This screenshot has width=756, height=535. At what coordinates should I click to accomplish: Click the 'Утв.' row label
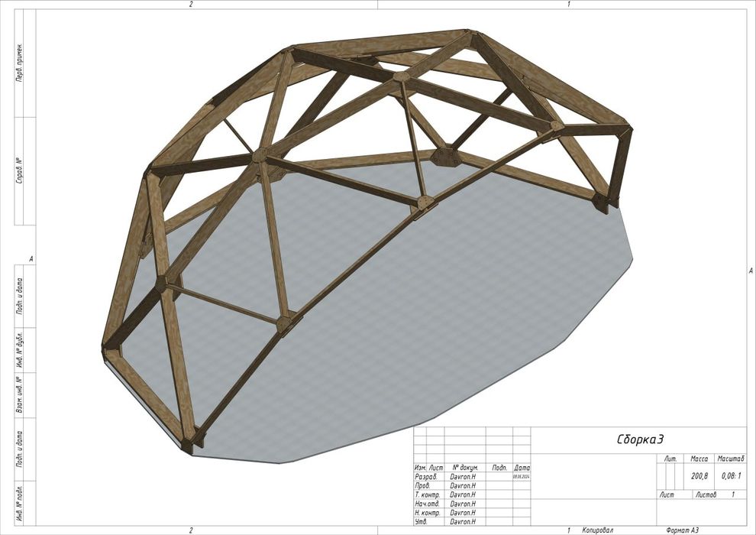point(421,522)
